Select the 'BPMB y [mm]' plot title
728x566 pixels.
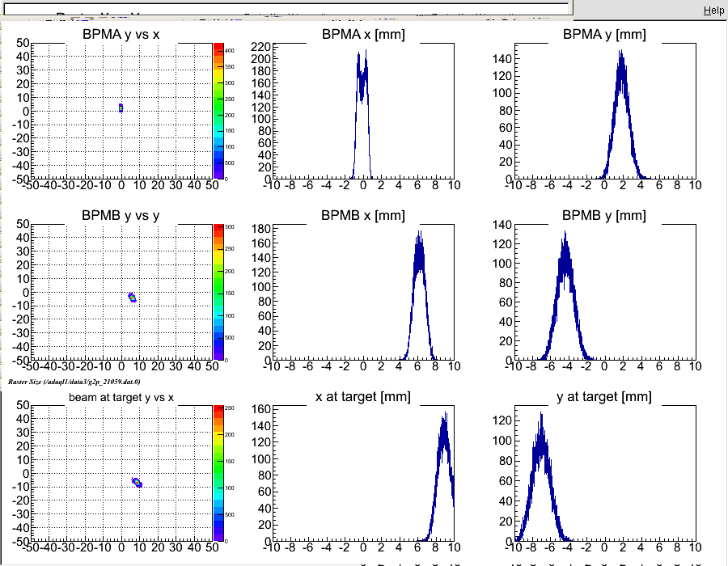click(x=604, y=216)
